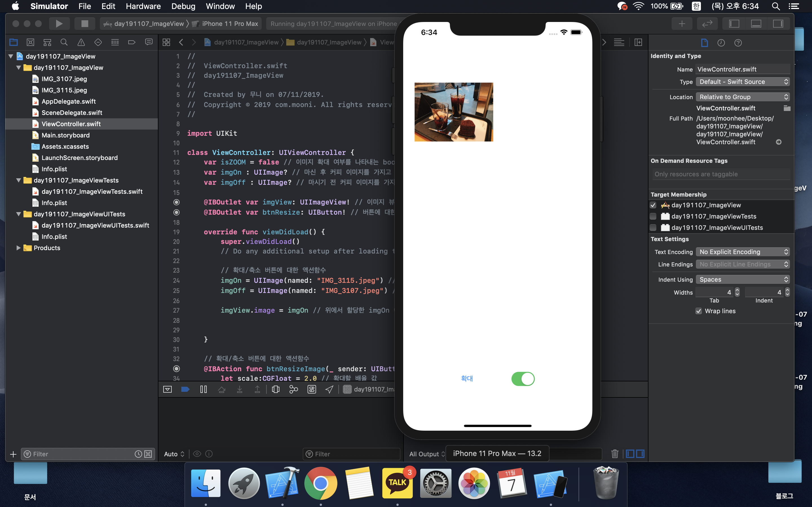This screenshot has height=507, width=812.
Task: Check day191107_ImageViewTests target membership
Action: pos(653,216)
